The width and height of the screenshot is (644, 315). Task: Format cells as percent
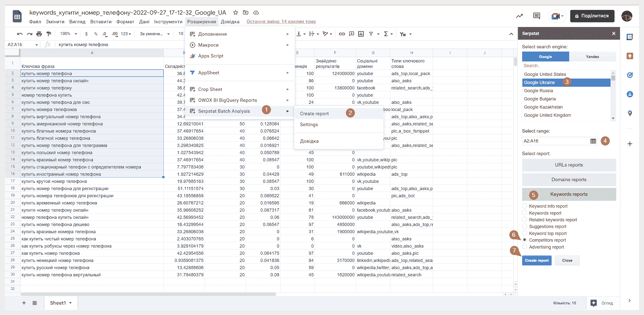96,34
